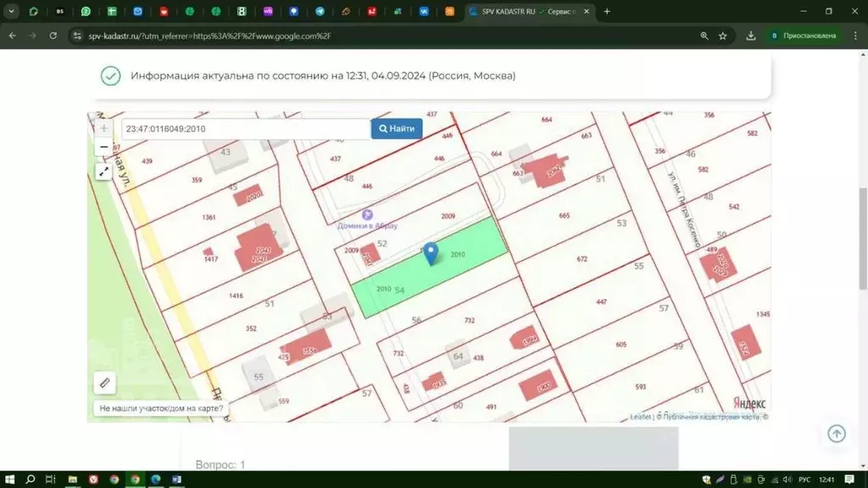Open Chrome three-dot menu

click(855, 36)
